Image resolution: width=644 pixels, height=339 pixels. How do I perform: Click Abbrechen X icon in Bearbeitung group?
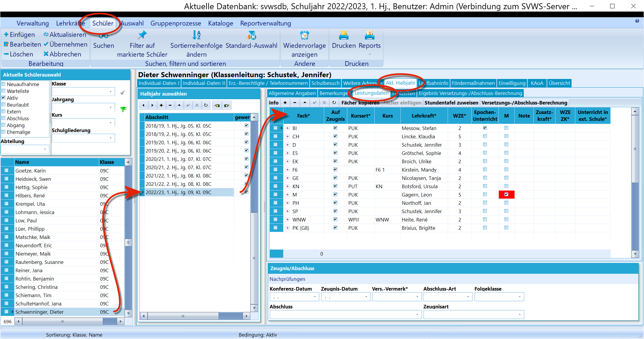coord(46,54)
